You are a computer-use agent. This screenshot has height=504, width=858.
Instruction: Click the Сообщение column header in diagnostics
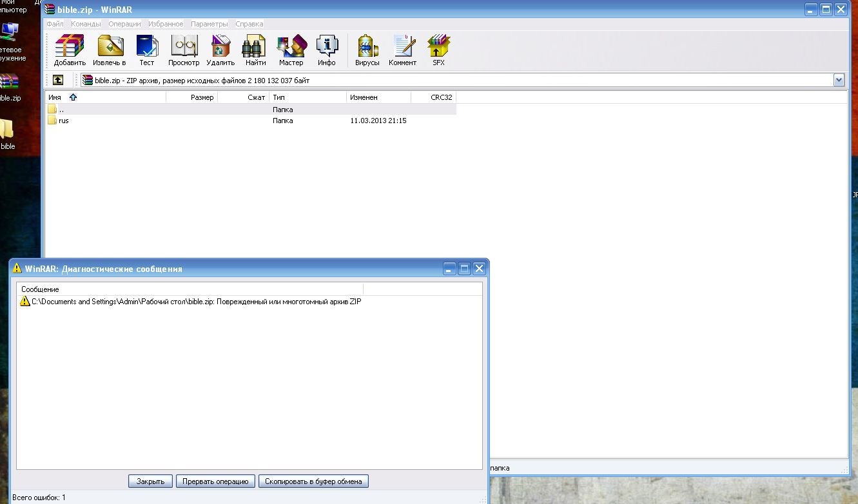tap(191, 289)
